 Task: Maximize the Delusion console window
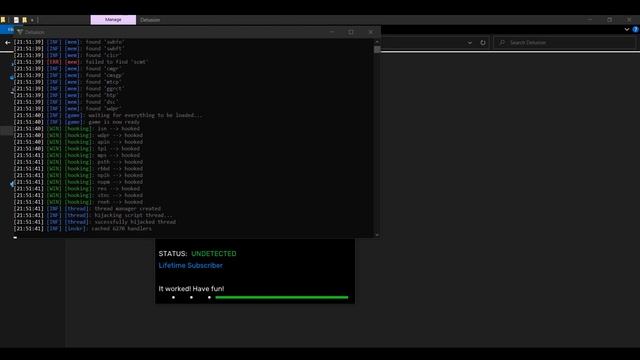pyautogui.click(x=351, y=32)
